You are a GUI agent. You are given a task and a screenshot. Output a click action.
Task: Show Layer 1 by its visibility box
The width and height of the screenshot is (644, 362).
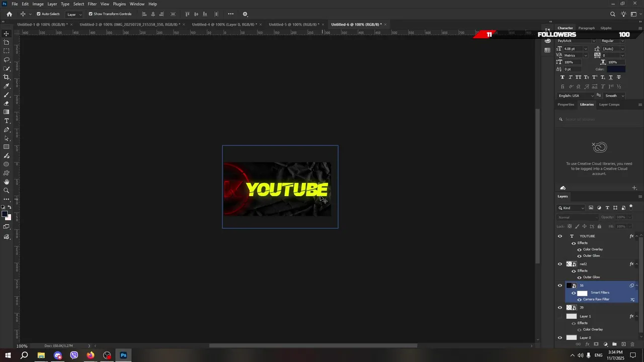pos(560,316)
